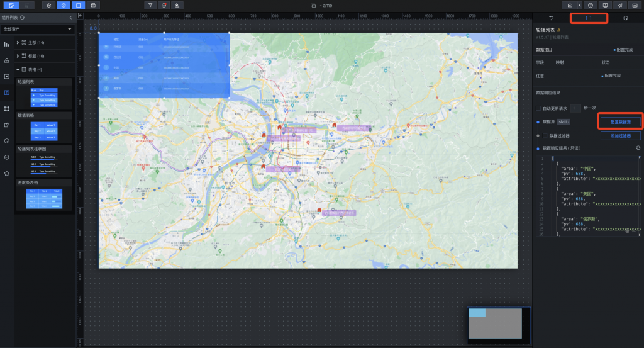The image size is (644, 348).
Task: Click the publish paper plane icon
Action: coord(619,5)
